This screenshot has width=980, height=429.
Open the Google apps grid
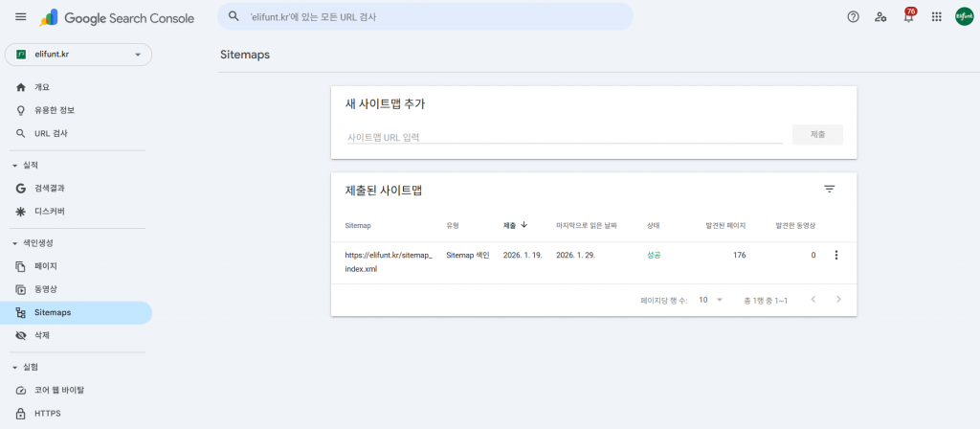click(936, 17)
